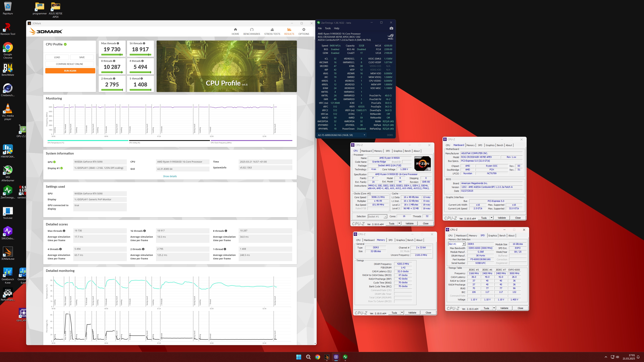The height and width of the screenshot is (362, 644).
Task: Switch to Graphics tab in CPU-Z Memory window
Action: [x=400, y=240]
